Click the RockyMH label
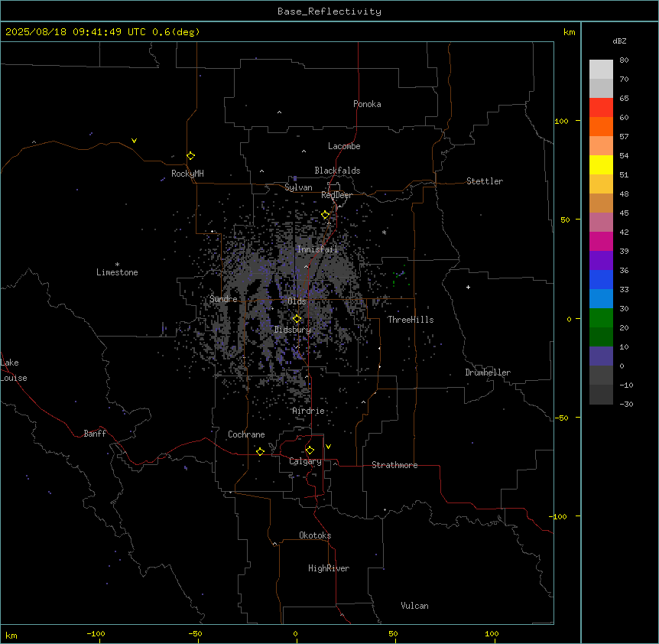The image size is (659, 644). tap(187, 174)
